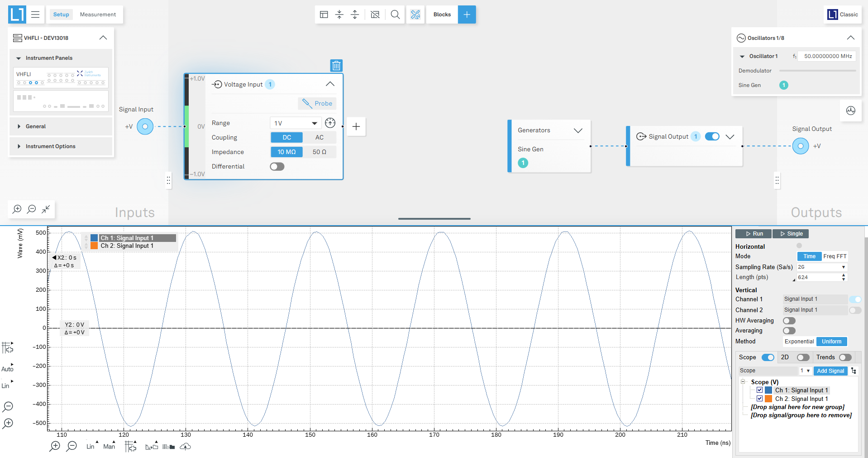The height and width of the screenshot is (458, 868).
Task: Expand the Instrument Options section
Action: (50, 146)
